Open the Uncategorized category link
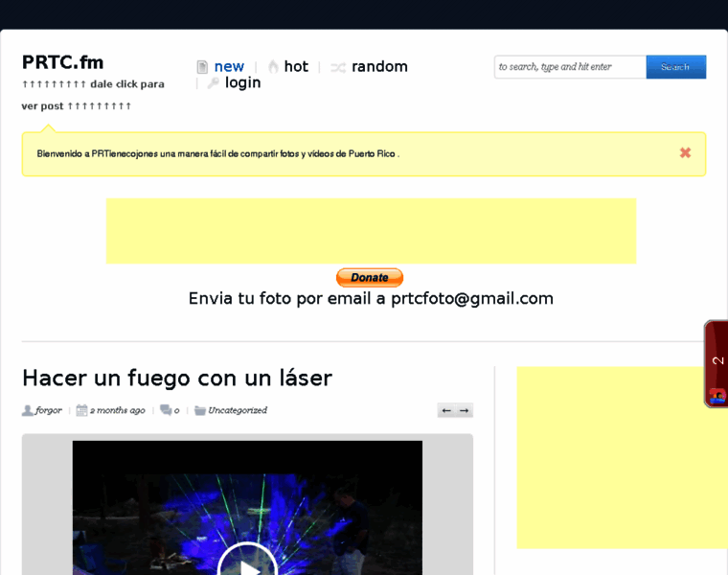The height and width of the screenshot is (575, 728). pos(238,410)
